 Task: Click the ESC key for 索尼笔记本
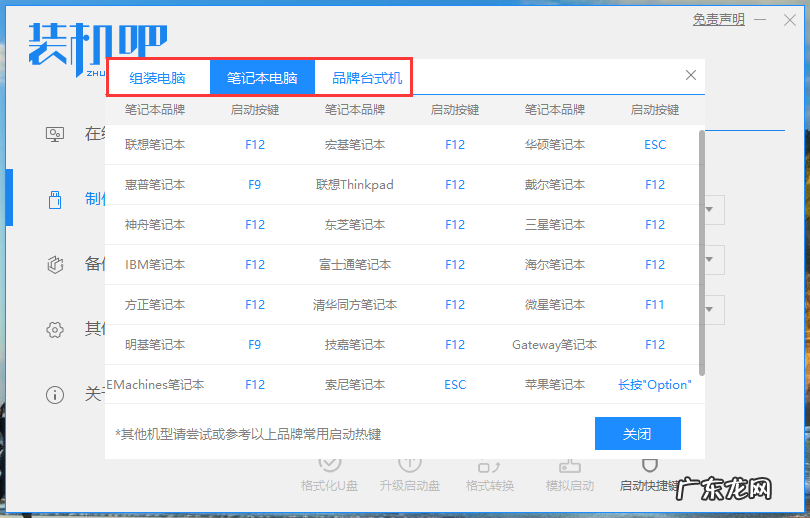coord(455,385)
